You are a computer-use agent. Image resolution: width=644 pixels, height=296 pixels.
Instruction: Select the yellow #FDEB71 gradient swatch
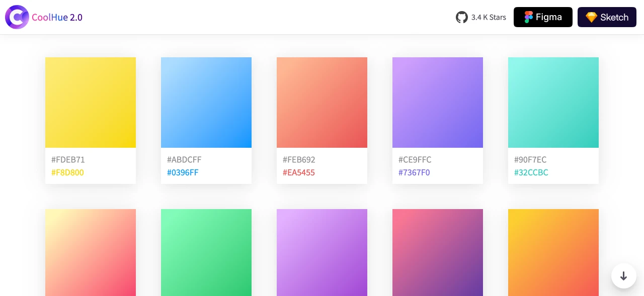(x=91, y=103)
